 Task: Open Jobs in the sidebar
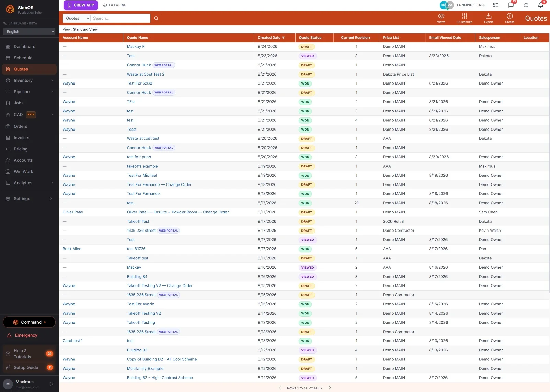tap(29, 103)
